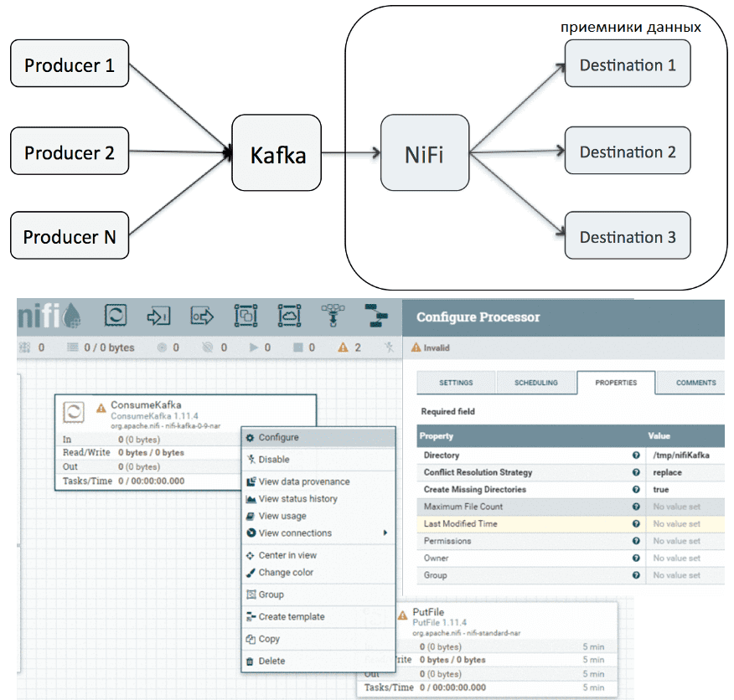Screen dimensions: 734x700
Task: Click the help icon for Owner property
Action: click(636, 558)
